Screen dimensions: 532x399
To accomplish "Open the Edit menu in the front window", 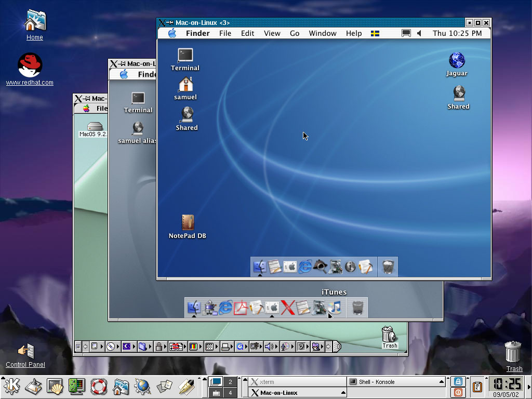I will pos(247,33).
